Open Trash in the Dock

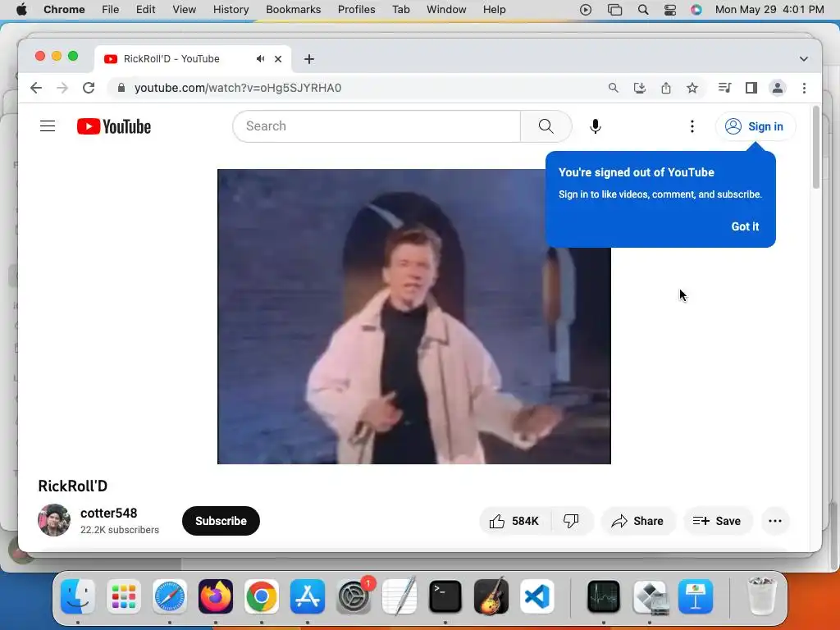click(761, 596)
